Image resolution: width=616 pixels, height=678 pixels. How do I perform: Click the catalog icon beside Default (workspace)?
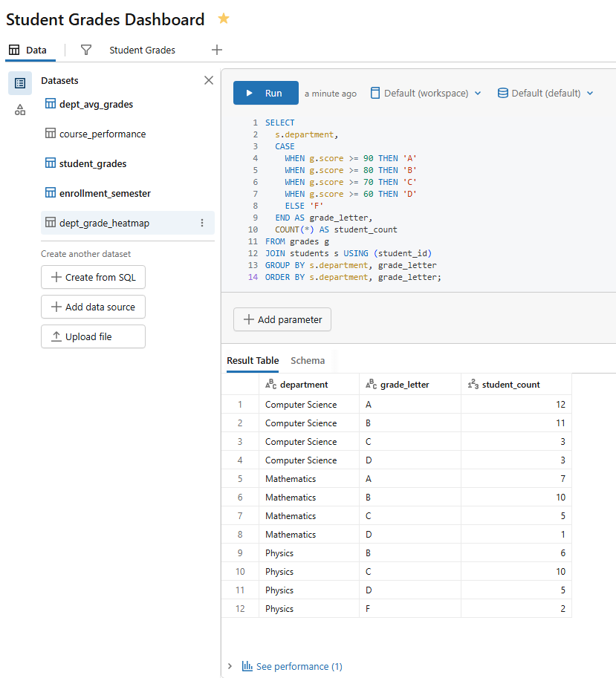(x=375, y=93)
